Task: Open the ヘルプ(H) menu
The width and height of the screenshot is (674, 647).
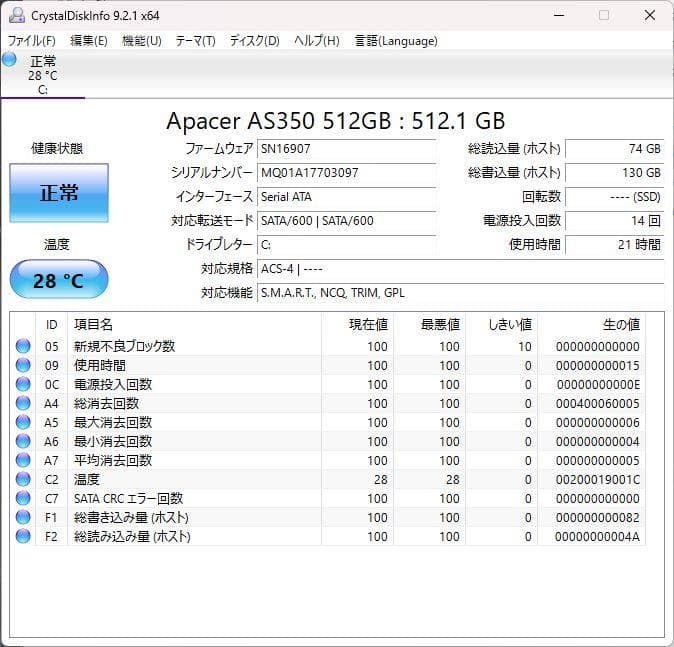Action: (x=317, y=41)
